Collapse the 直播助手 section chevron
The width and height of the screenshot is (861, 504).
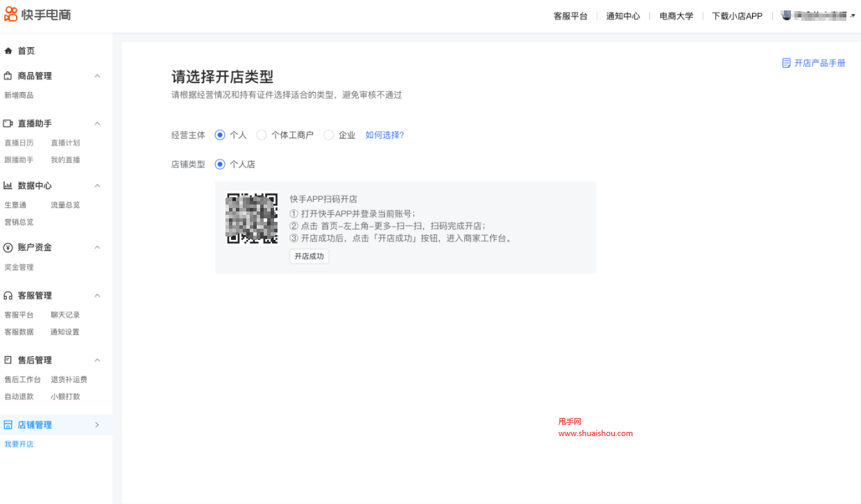click(x=97, y=123)
